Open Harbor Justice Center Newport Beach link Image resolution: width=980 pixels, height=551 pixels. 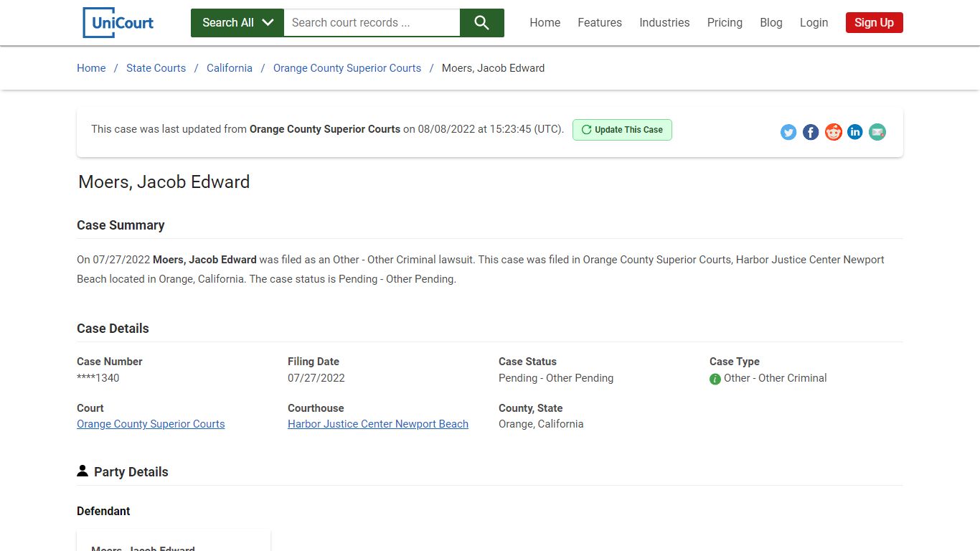pos(378,424)
